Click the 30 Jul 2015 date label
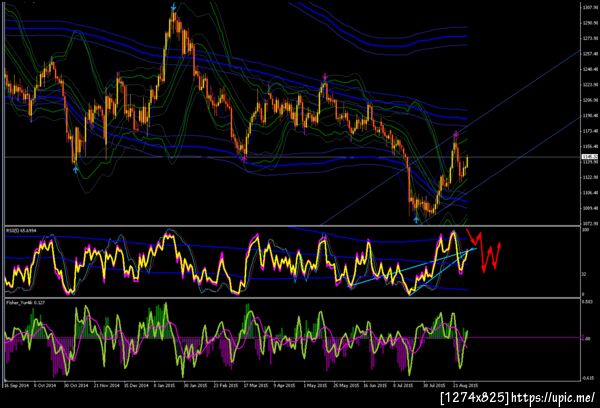 click(434, 385)
